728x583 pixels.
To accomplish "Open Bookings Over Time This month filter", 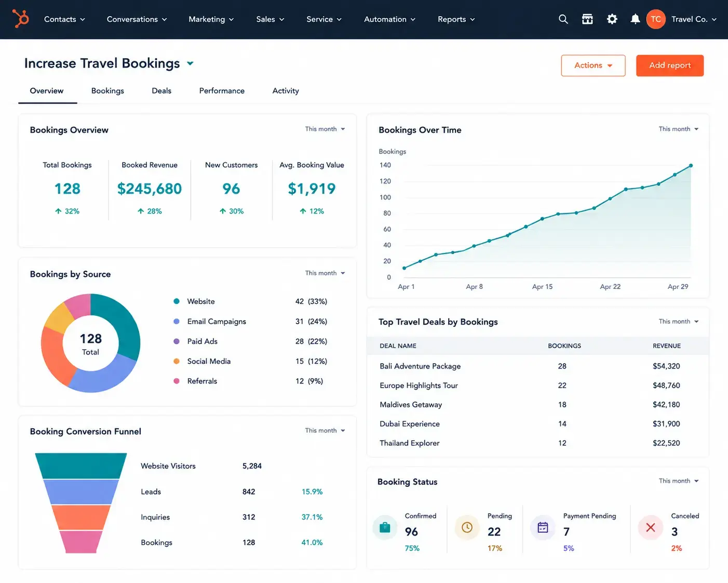I will [679, 129].
